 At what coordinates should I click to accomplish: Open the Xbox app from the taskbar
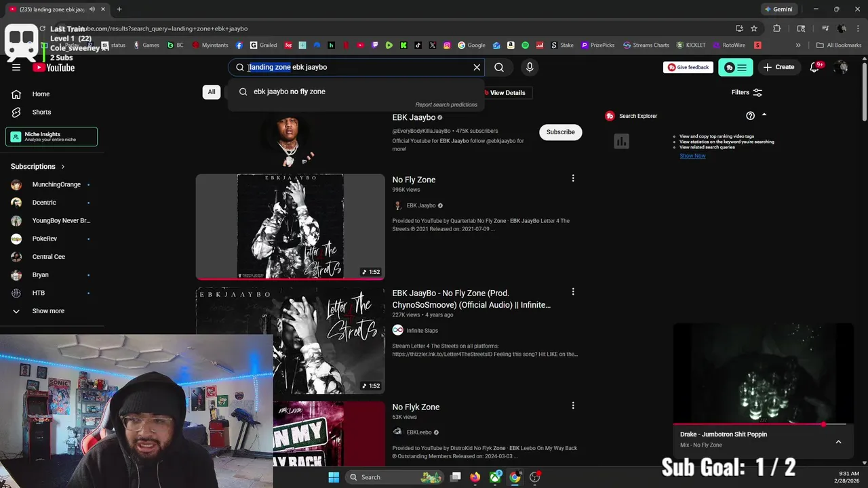click(496, 477)
